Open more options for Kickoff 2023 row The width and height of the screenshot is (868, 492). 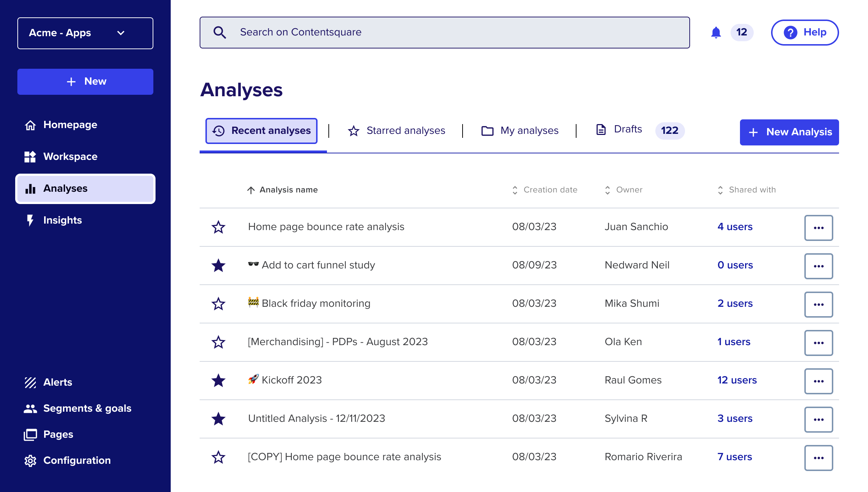pos(818,381)
